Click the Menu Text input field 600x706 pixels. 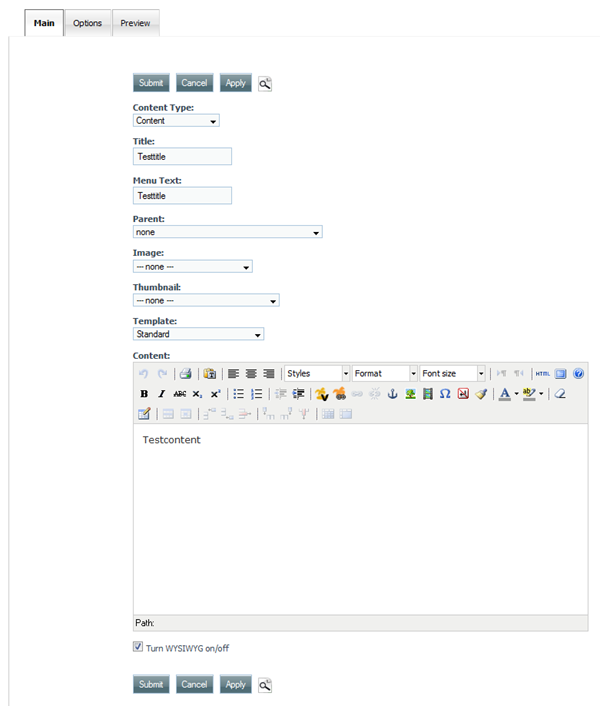coord(182,196)
